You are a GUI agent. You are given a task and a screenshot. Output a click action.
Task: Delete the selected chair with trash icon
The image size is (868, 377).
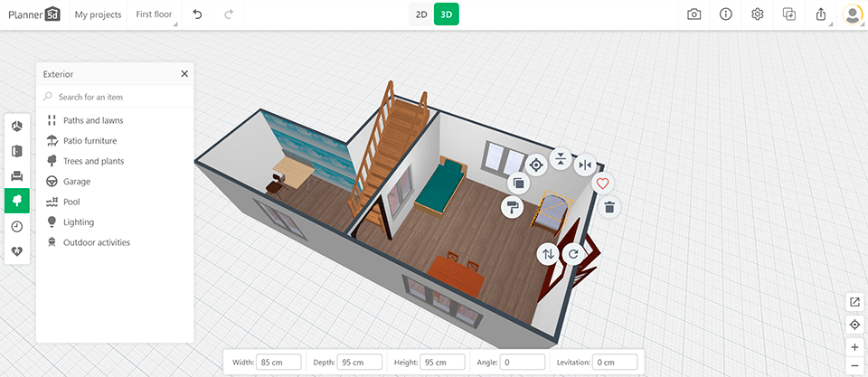(609, 207)
